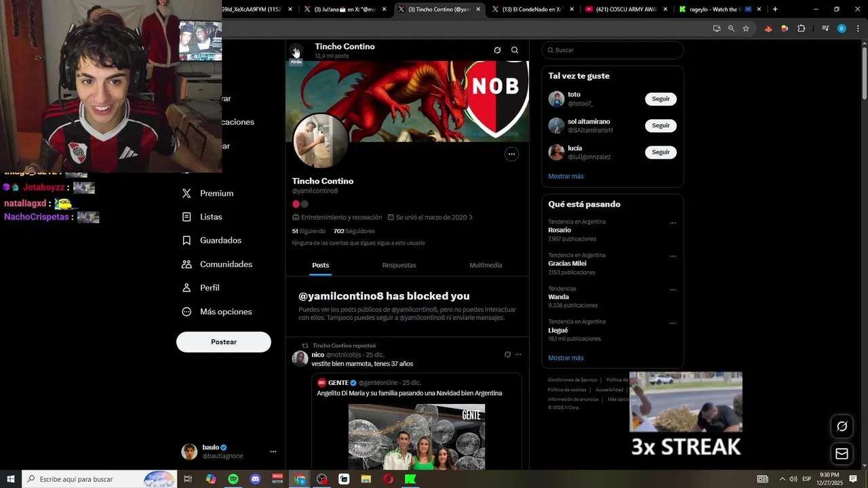Open Condiciones de Servicio footer link

point(572,380)
